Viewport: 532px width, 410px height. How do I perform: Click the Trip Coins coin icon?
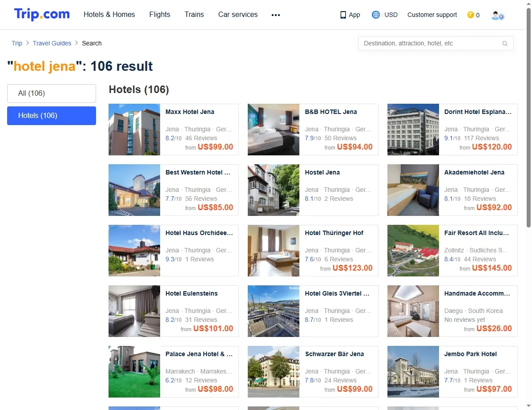pos(470,15)
